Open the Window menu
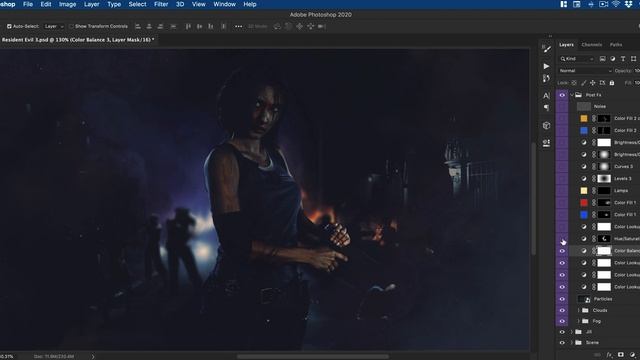The width and height of the screenshot is (640, 360). 224,4
